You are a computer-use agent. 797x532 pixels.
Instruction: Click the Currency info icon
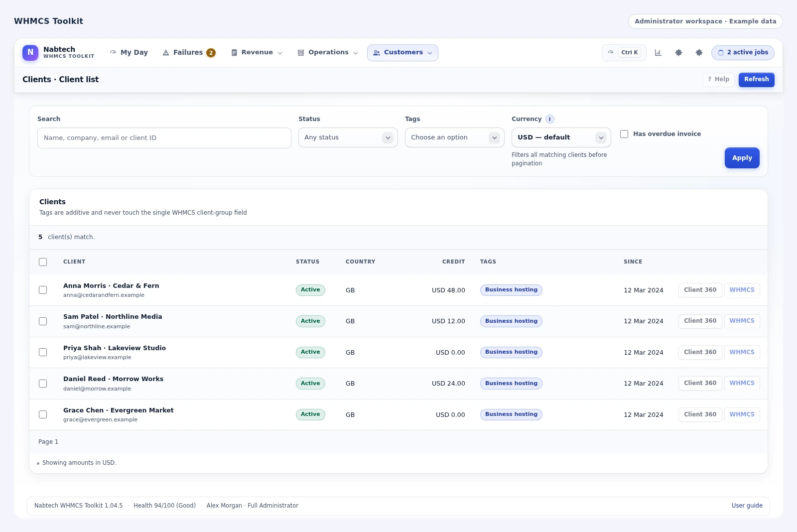click(x=549, y=119)
